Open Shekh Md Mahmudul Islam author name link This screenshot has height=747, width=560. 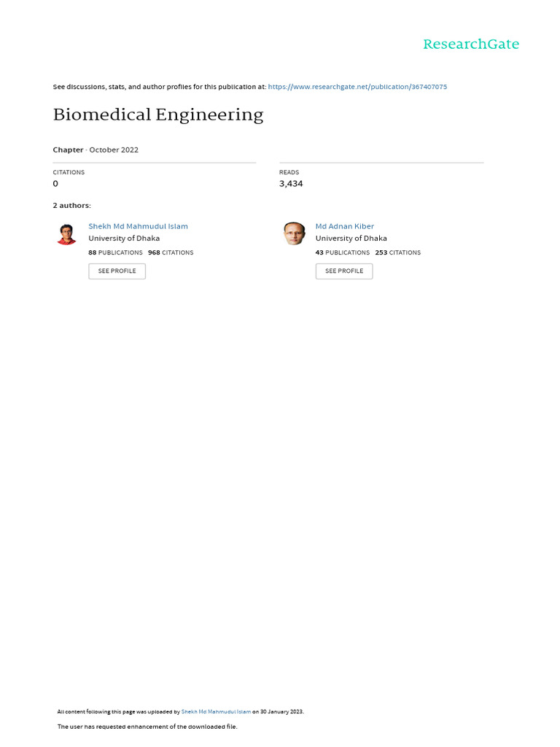(138, 226)
